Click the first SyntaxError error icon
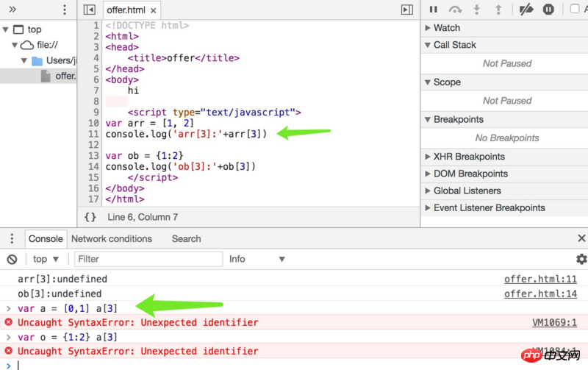The image size is (588, 370). point(9,322)
